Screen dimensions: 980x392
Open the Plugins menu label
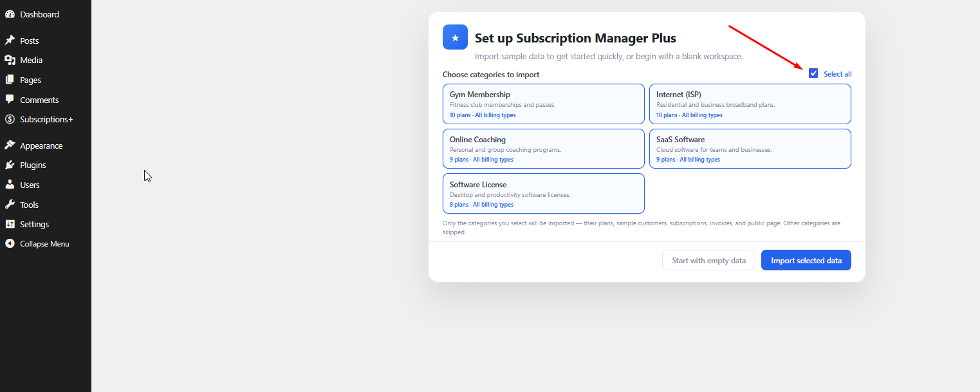tap(33, 165)
